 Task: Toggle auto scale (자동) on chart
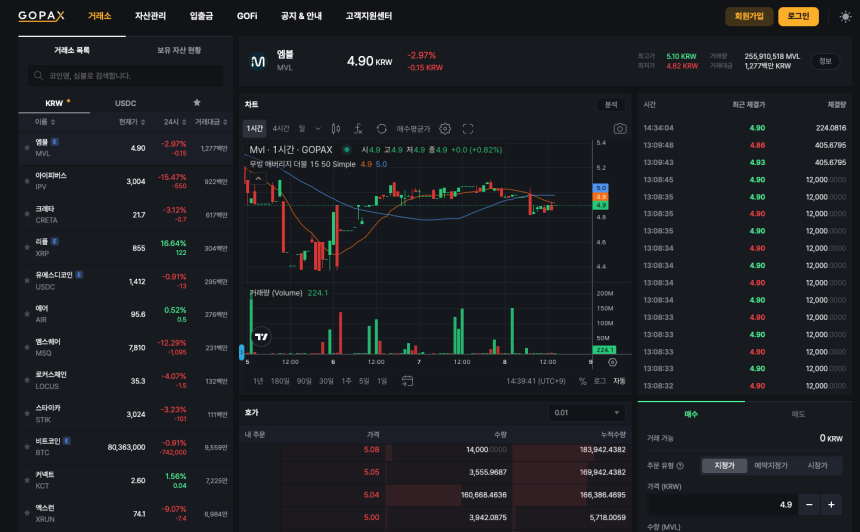pos(619,381)
